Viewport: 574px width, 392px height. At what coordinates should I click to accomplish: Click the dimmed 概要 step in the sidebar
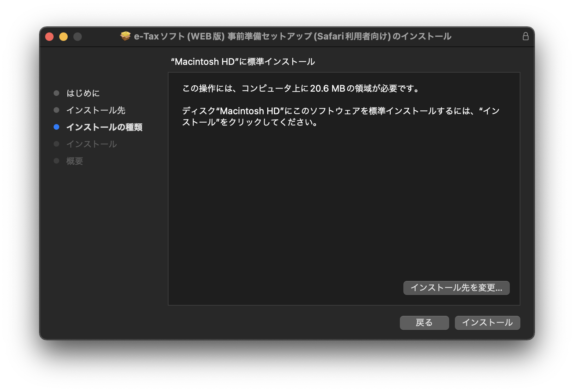[x=75, y=161]
